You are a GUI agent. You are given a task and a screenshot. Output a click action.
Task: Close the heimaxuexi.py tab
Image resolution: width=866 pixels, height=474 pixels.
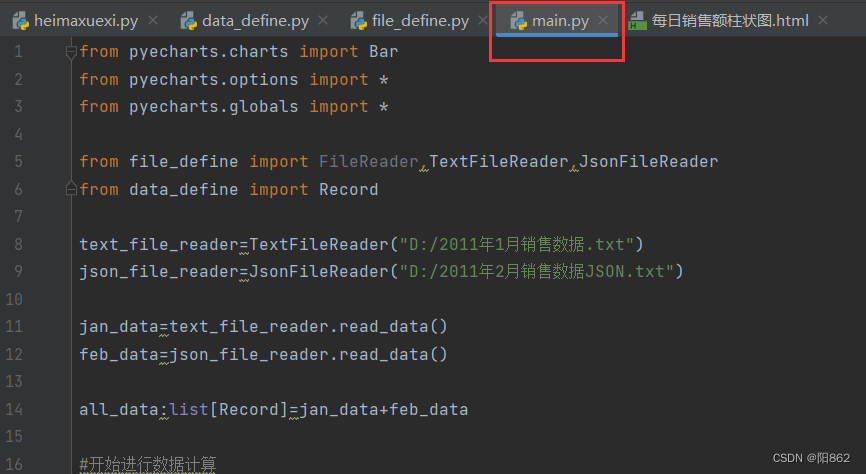[x=154, y=20]
